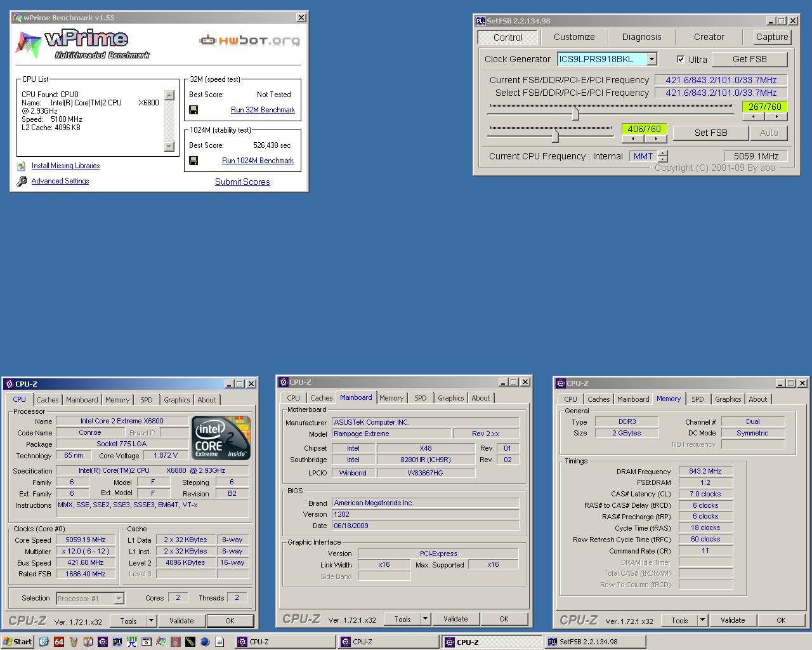Launch the purple CPU-Z quick launch icon
Screen dimensions: 812x650
[x=103, y=642]
